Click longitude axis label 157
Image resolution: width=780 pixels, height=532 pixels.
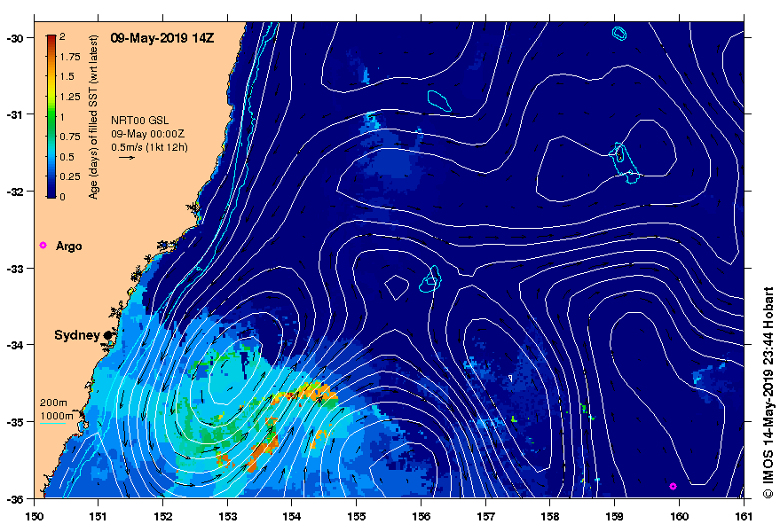coord(485,517)
